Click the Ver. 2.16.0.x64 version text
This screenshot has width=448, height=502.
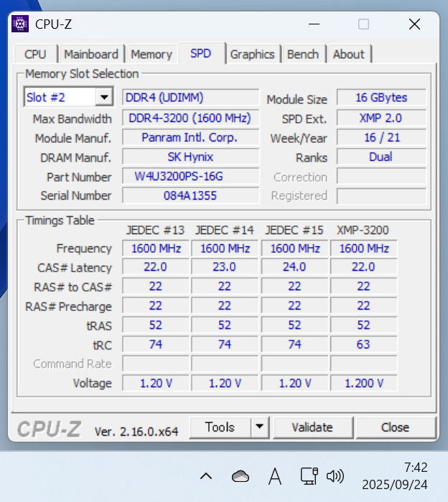[x=136, y=432]
